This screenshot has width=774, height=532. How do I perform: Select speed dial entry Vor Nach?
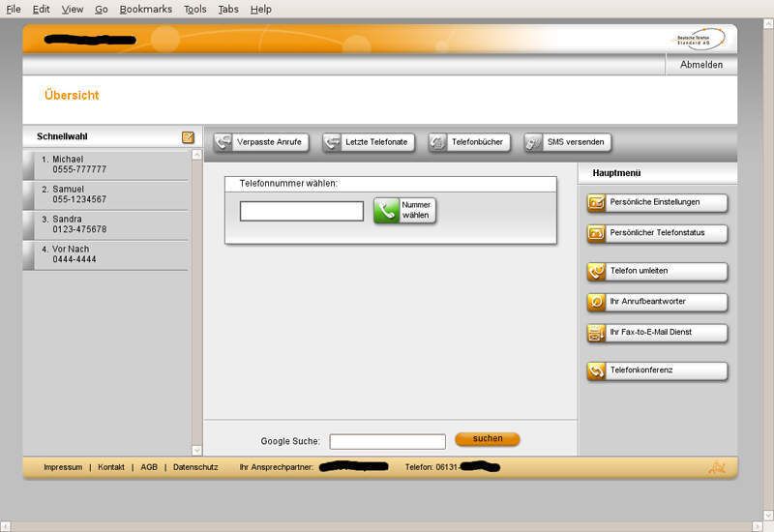pyautogui.click(x=105, y=254)
